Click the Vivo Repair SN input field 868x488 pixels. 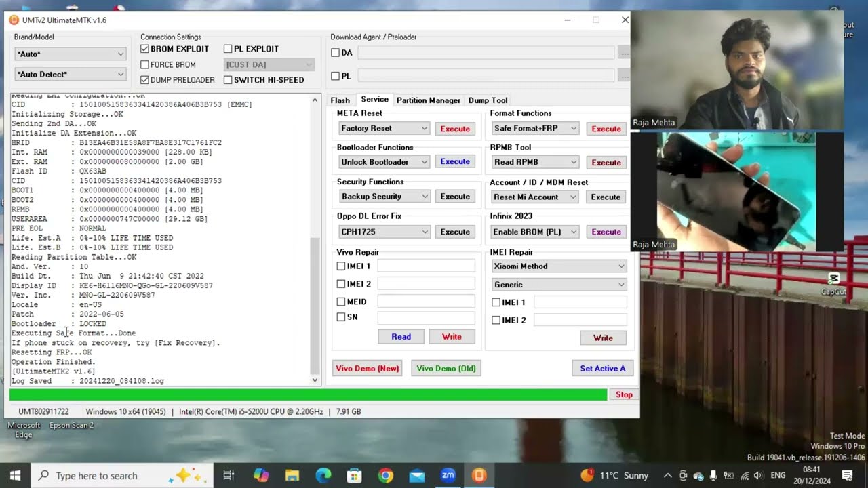[426, 317]
